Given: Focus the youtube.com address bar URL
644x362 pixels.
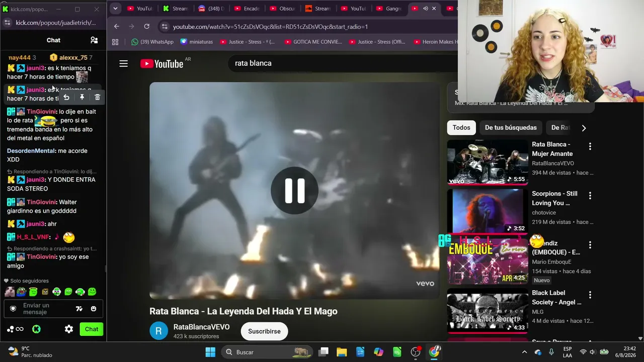Looking at the screenshot, I should pos(270,27).
